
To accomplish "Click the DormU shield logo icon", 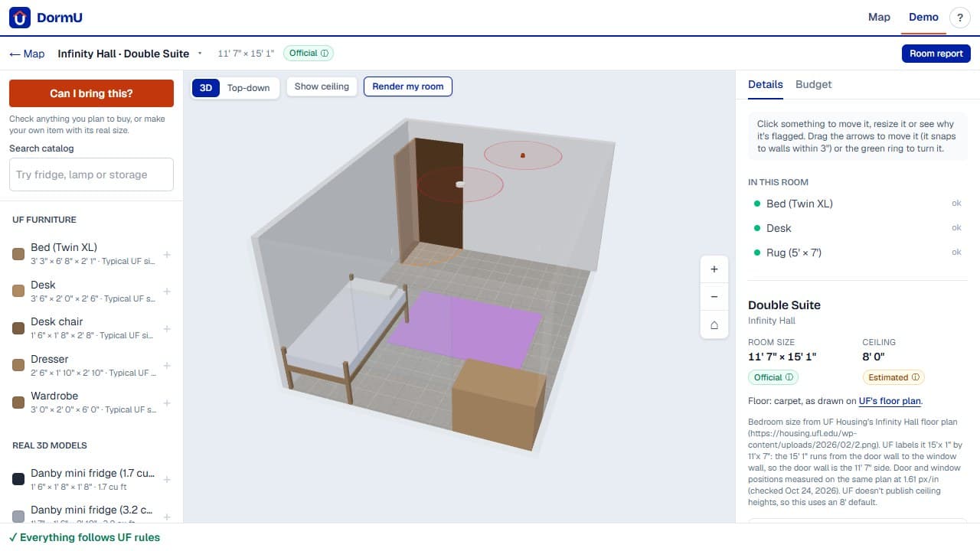I will [20, 18].
